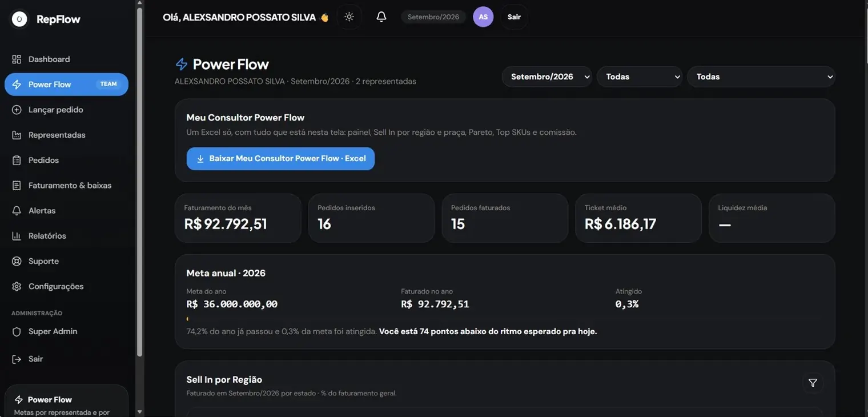Download Meu Consultor Power Flow Excel
The width and height of the screenshot is (868, 417).
click(x=280, y=159)
